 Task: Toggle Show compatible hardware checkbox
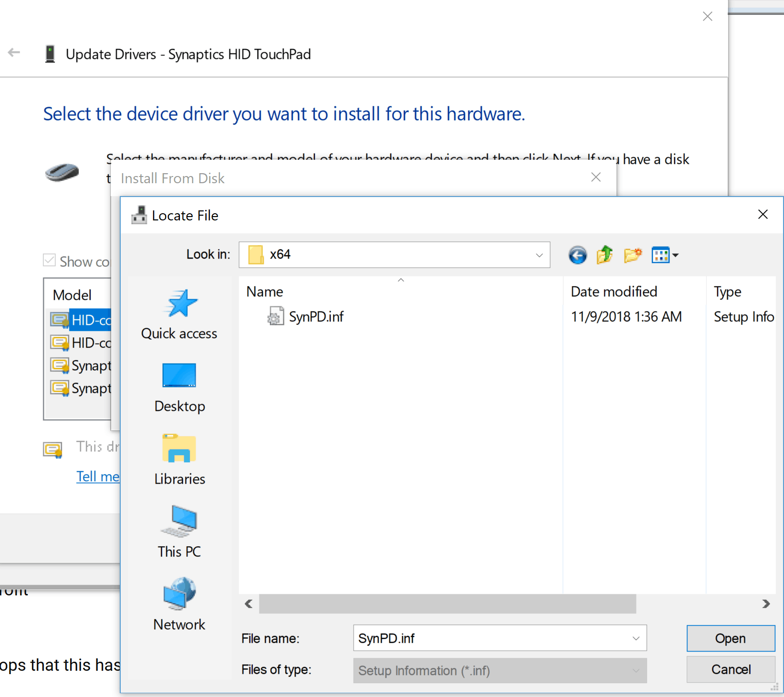click(x=49, y=260)
